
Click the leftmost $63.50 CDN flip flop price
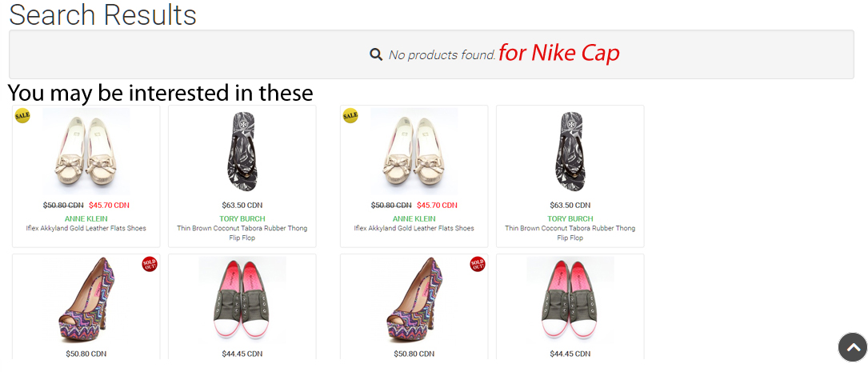coord(242,206)
